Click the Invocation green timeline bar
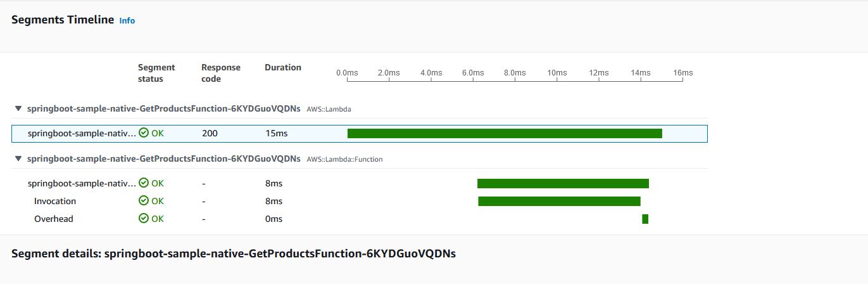The image size is (868, 284). tap(559, 201)
